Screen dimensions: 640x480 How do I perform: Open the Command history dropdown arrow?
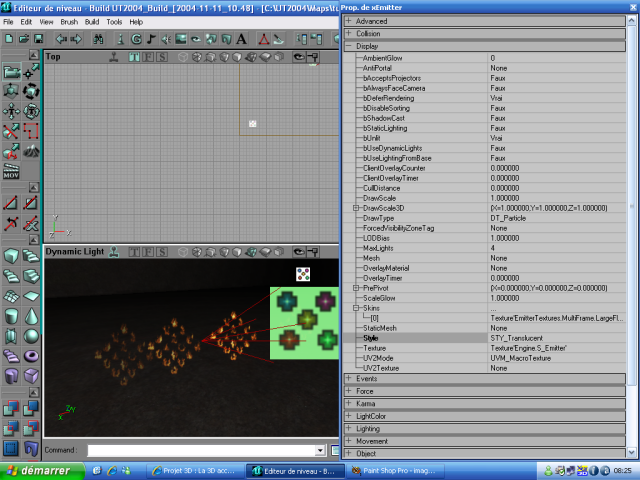[x=321, y=451]
